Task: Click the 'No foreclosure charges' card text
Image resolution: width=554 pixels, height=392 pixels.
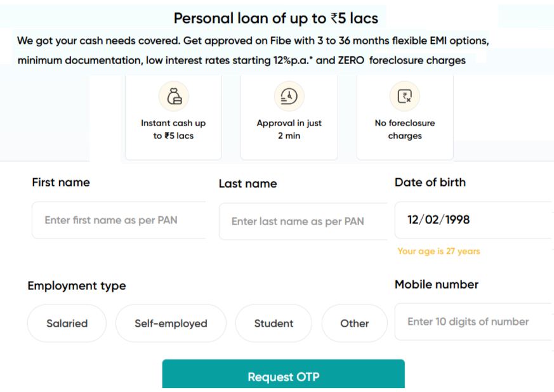Action: coord(405,129)
